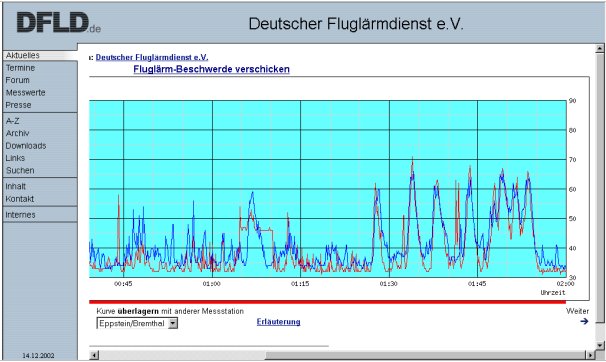The height and width of the screenshot is (362, 606).
Task: Click the noise level chart image
Action: coord(328,189)
